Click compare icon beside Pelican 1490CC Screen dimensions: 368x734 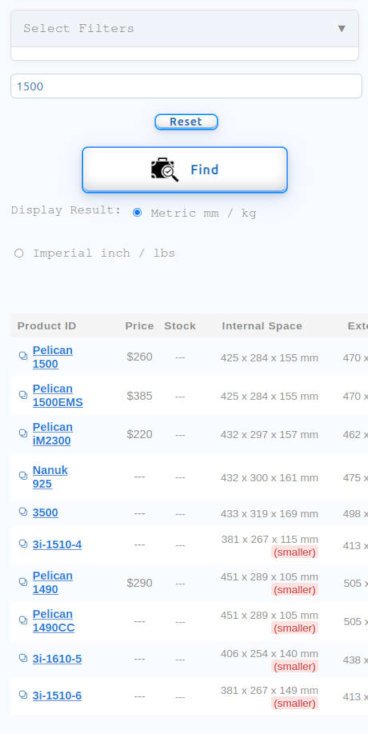(23, 620)
